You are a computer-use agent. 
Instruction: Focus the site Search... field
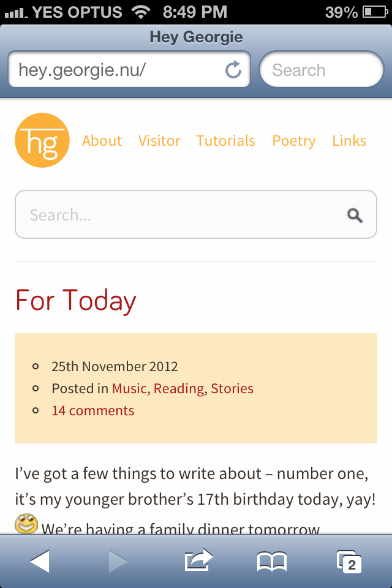click(196, 214)
